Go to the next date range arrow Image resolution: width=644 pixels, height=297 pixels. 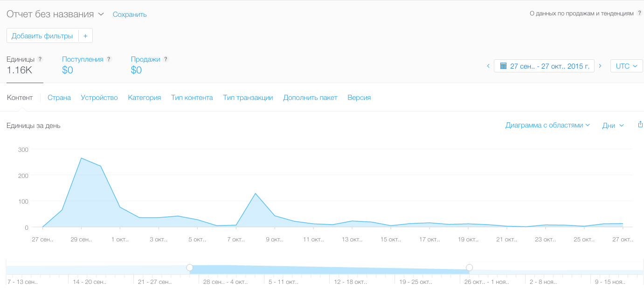click(x=600, y=66)
